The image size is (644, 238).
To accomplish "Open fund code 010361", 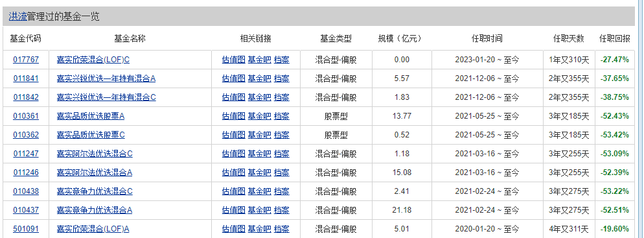I will (26, 116).
